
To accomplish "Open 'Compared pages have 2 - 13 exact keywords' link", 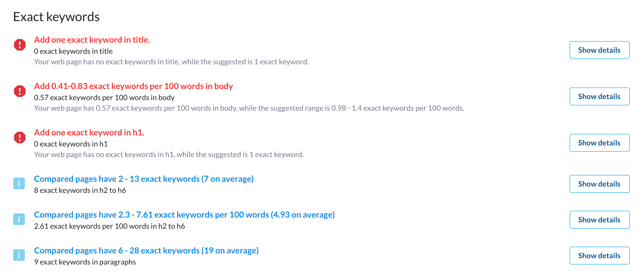I will (x=144, y=179).
